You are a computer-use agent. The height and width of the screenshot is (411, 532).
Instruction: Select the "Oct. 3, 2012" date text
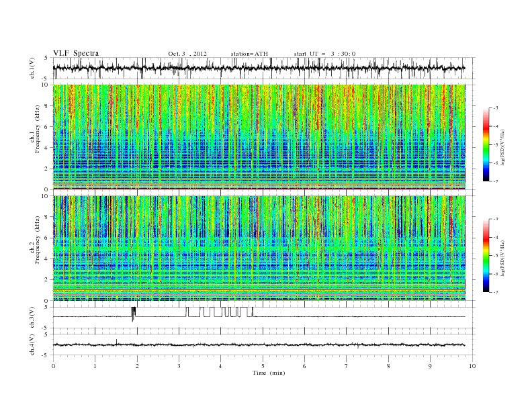187,54
